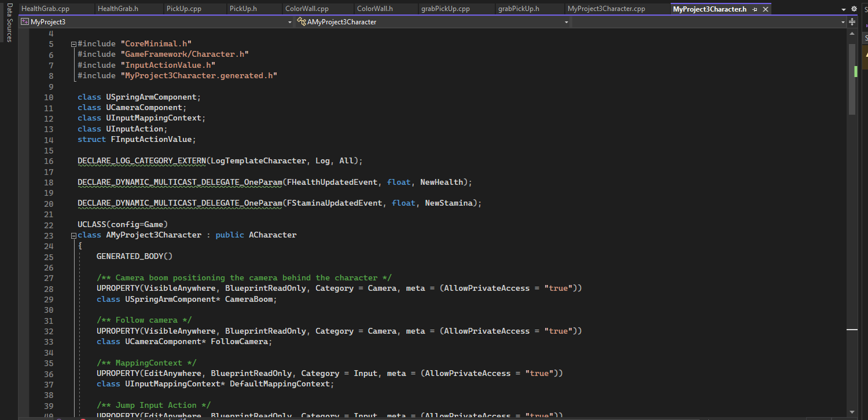
Task: Click the Follow camera comment
Action: click(x=144, y=320)
